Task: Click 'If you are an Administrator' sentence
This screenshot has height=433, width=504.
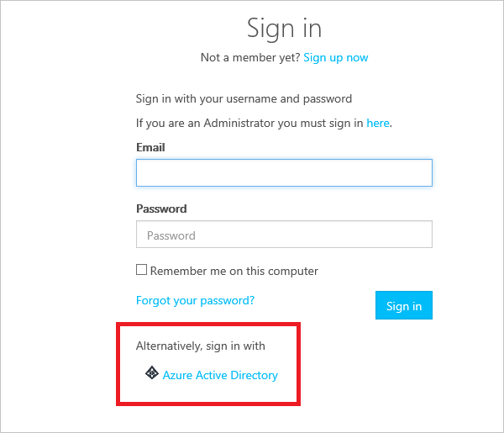Action: 249,123
